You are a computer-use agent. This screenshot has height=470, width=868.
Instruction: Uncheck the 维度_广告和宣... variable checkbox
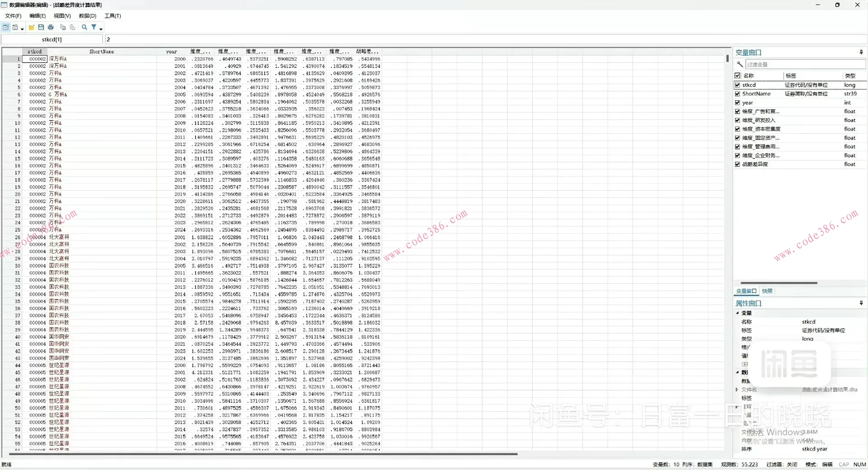(x=738, y=111)
